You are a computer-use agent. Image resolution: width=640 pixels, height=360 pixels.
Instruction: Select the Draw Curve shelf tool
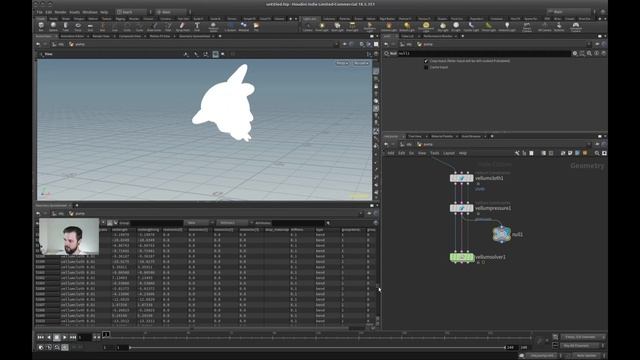click(154, 27)
